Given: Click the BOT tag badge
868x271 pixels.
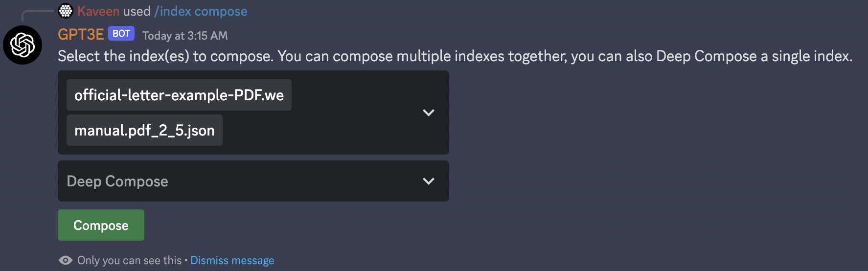Looking at the screenshot, I should pos(121,33).
